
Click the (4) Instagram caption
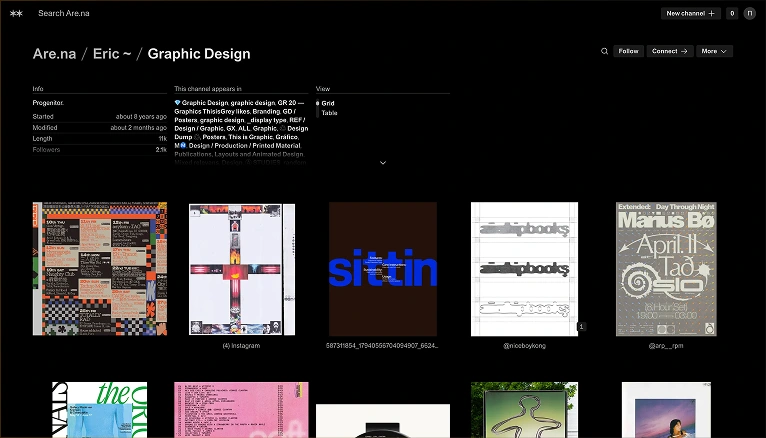coord(241,346)
